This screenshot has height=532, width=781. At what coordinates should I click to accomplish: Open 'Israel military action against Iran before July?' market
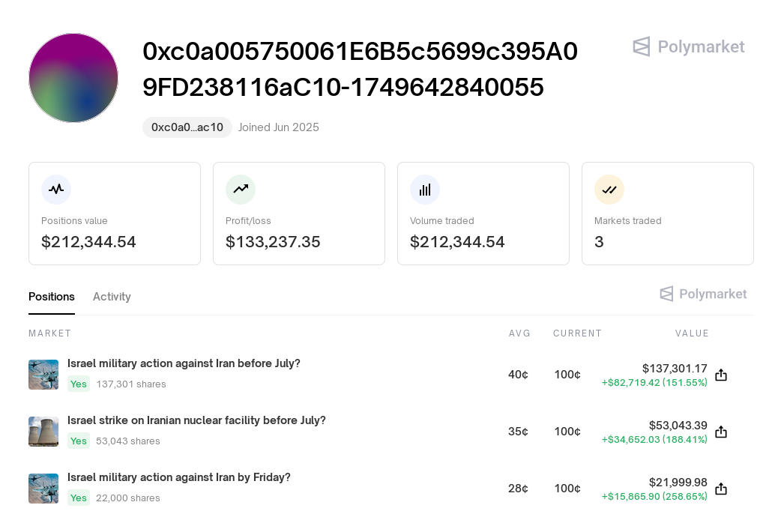184,363
